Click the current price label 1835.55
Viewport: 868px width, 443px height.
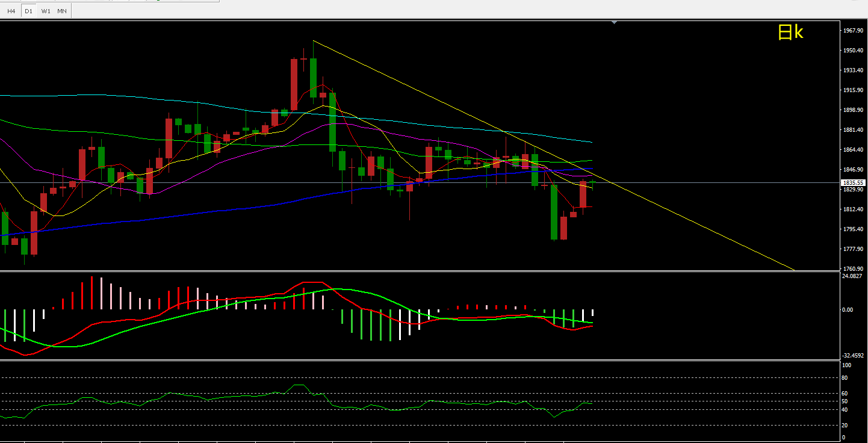(854, 182)
